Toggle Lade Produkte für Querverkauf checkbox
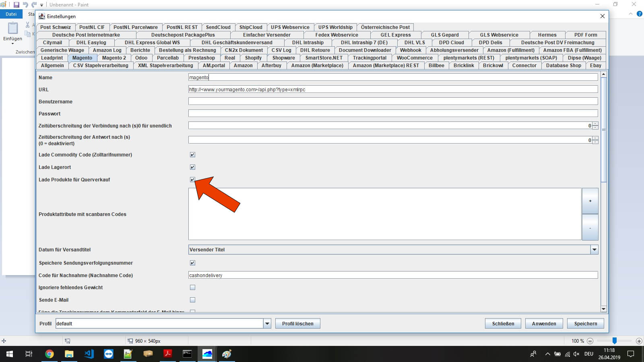The height and width of the screenshot is (362, 644). click(x=192, y=180)
